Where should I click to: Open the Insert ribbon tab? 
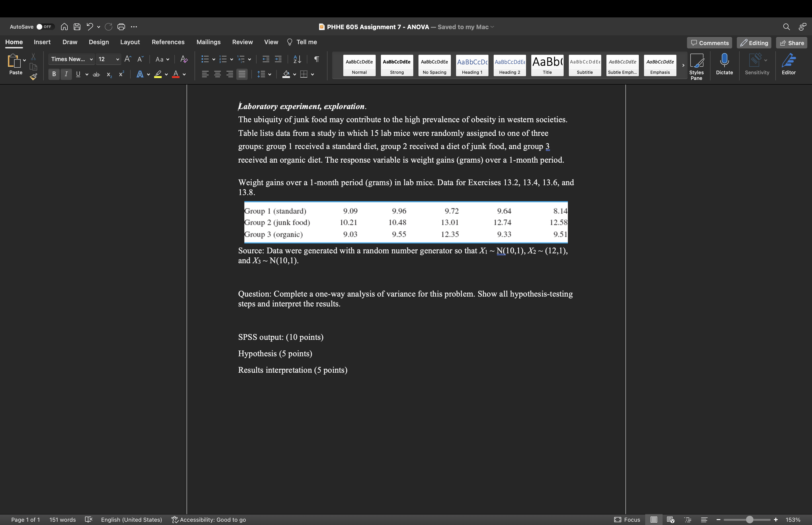point(42,42)
